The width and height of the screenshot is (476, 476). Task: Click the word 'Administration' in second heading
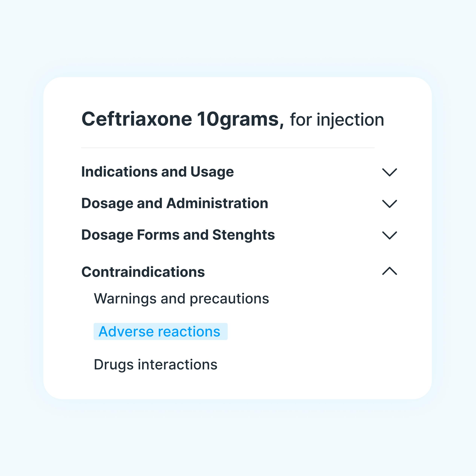217,204
